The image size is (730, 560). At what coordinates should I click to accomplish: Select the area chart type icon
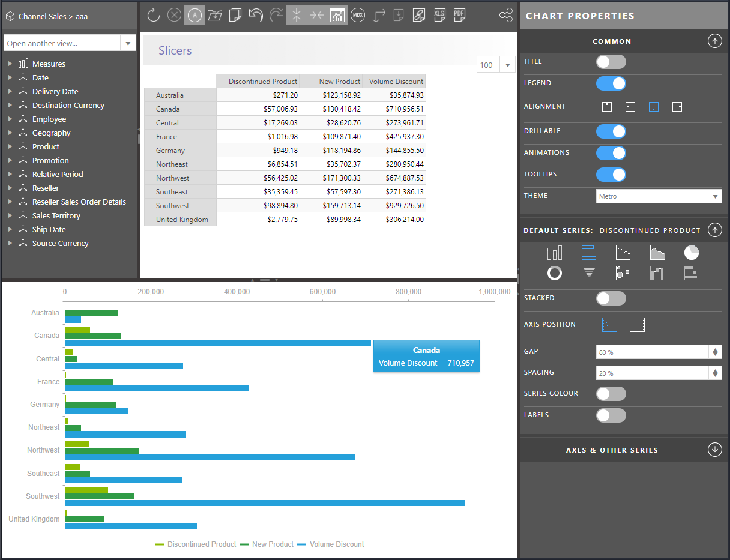(657, 253)
